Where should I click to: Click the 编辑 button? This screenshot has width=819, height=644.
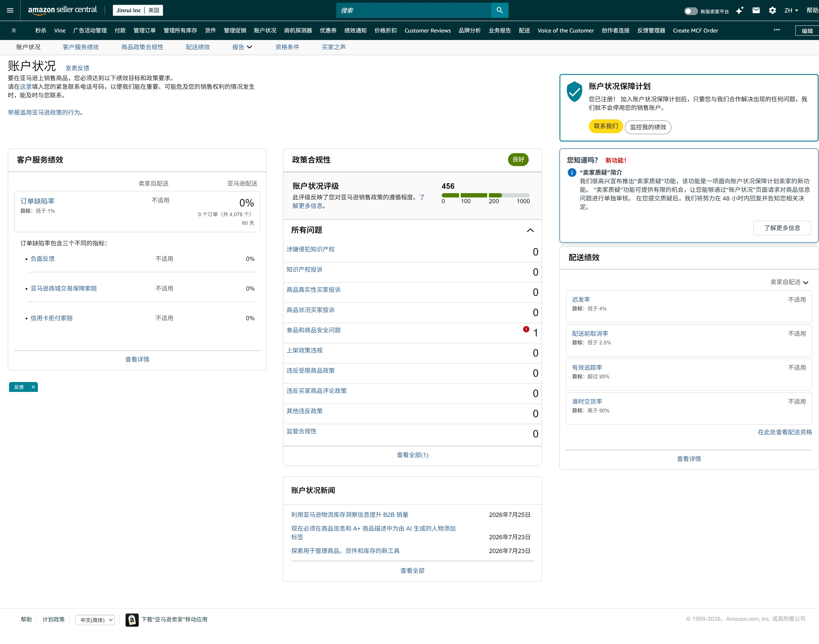(x=807, y=31)
